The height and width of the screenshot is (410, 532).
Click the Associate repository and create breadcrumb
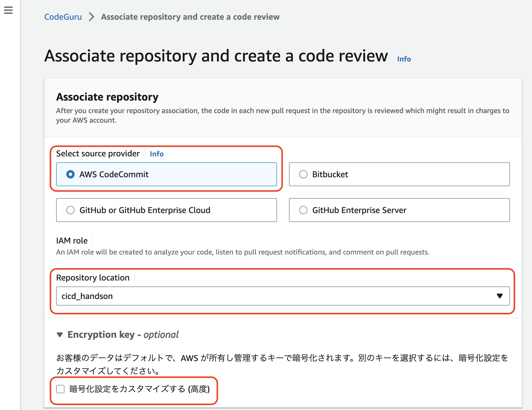coord(190,17)
